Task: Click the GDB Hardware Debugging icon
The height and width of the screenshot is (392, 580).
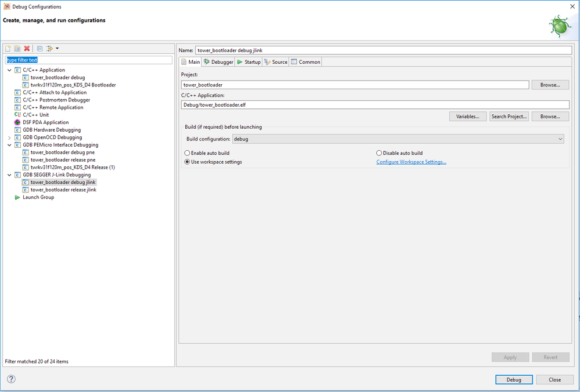Action: pyautogui.click(x=17, y=130)
